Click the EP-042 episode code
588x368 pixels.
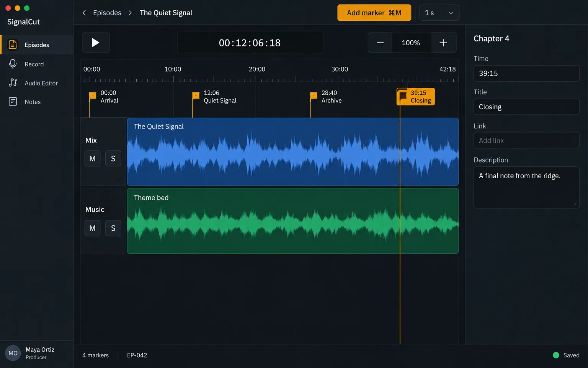point(137,355)
